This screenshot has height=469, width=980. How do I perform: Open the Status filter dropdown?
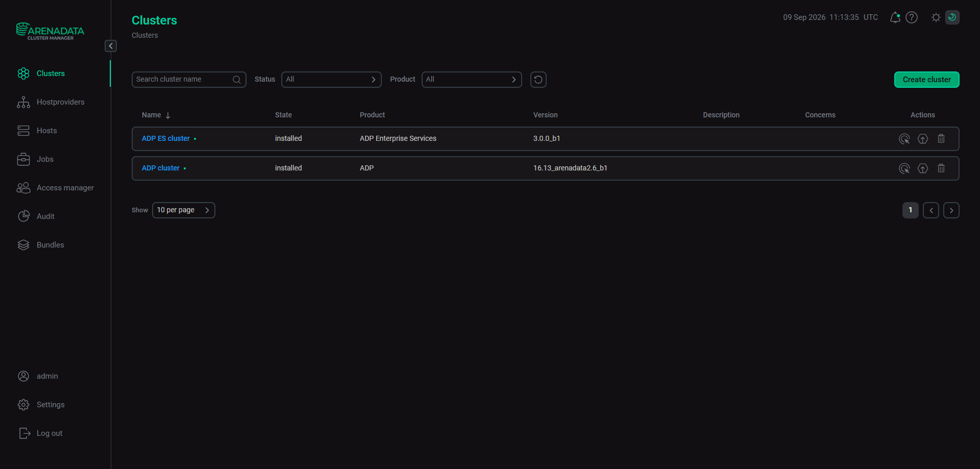pos(331,80)
